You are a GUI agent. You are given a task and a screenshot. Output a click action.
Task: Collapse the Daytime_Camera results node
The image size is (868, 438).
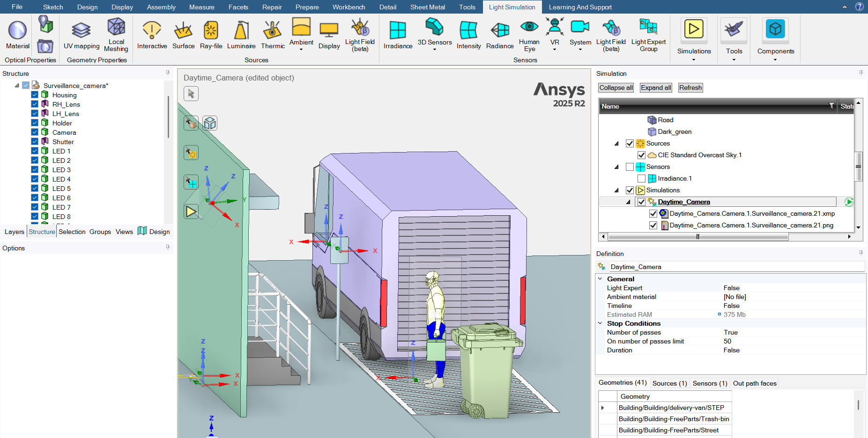point(628,202)
